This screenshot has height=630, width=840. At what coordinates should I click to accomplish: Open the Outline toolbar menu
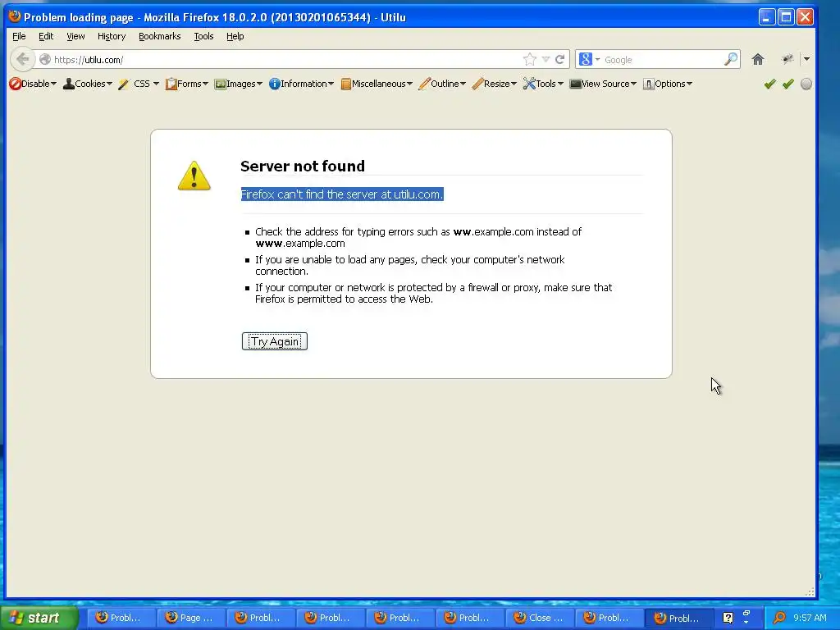click(x=442, y=84)
